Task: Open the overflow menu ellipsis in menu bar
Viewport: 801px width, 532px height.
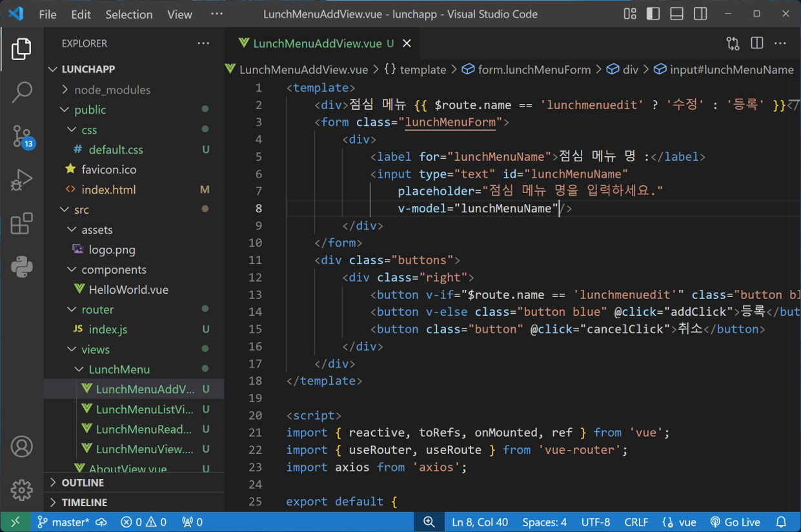Action: [217, 14]
